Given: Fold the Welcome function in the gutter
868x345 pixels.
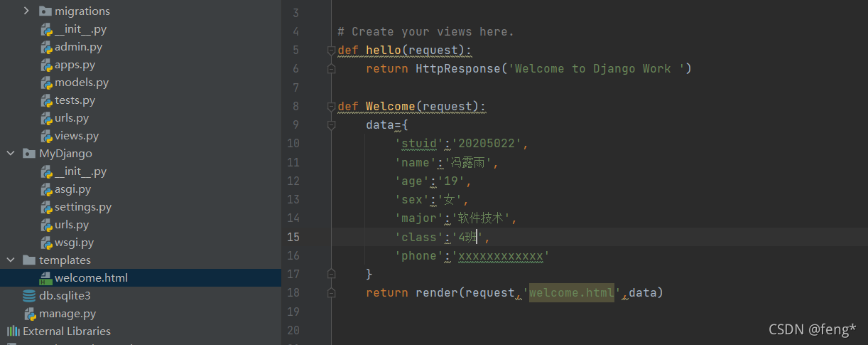Looking at the screenshot, I should point(331,107).
